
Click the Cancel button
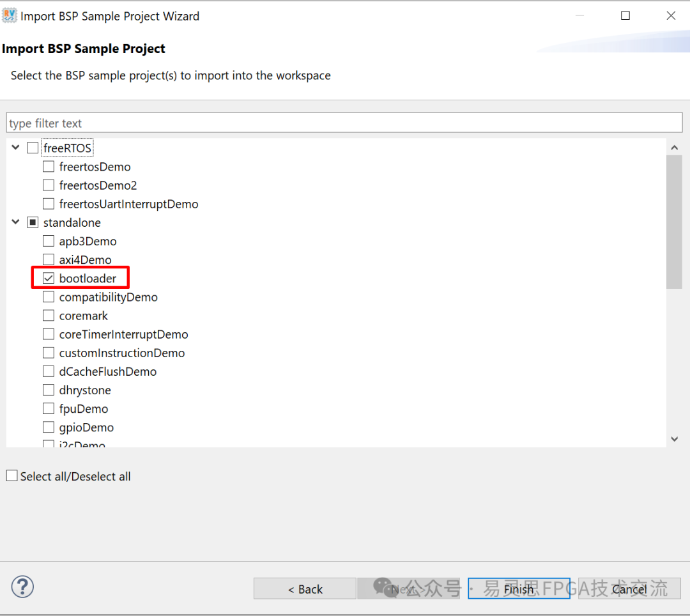(x=629, y=589)
